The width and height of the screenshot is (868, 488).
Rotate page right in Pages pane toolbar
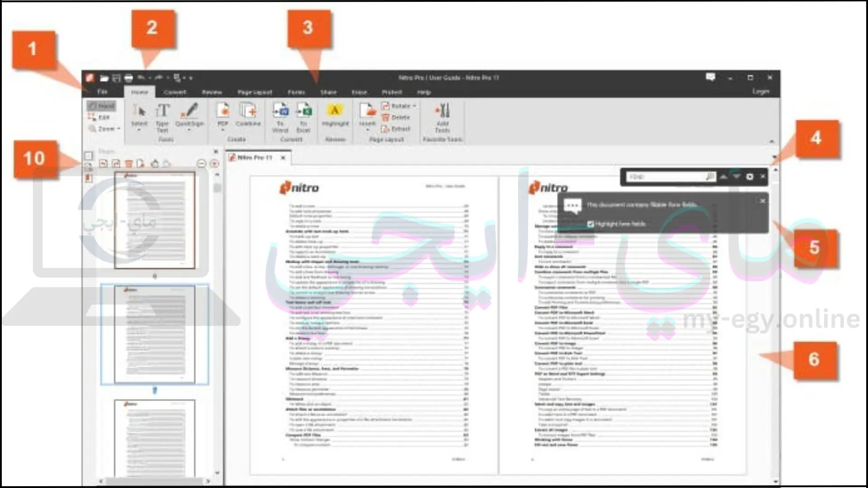[x=116, y=164]
